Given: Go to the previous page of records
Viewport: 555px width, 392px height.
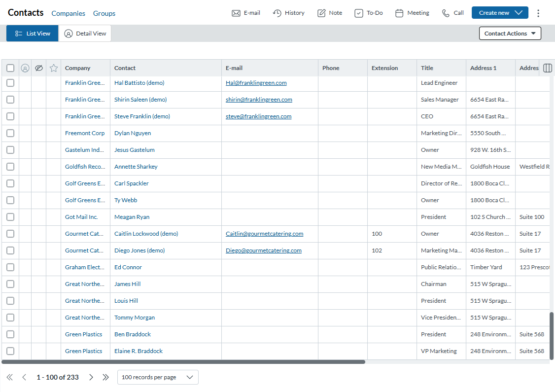Looking at the screenshot, I should (x=24, y=377).
